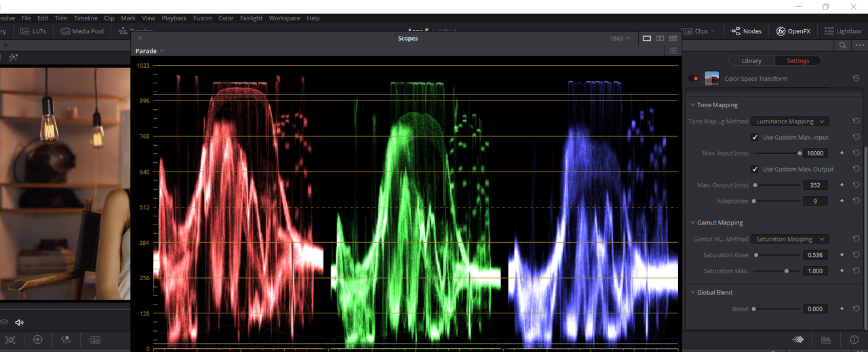The image size is (868, 352).
Task: Open the Luminance Mapping method dropdown
Action: (x=789, y=121)
